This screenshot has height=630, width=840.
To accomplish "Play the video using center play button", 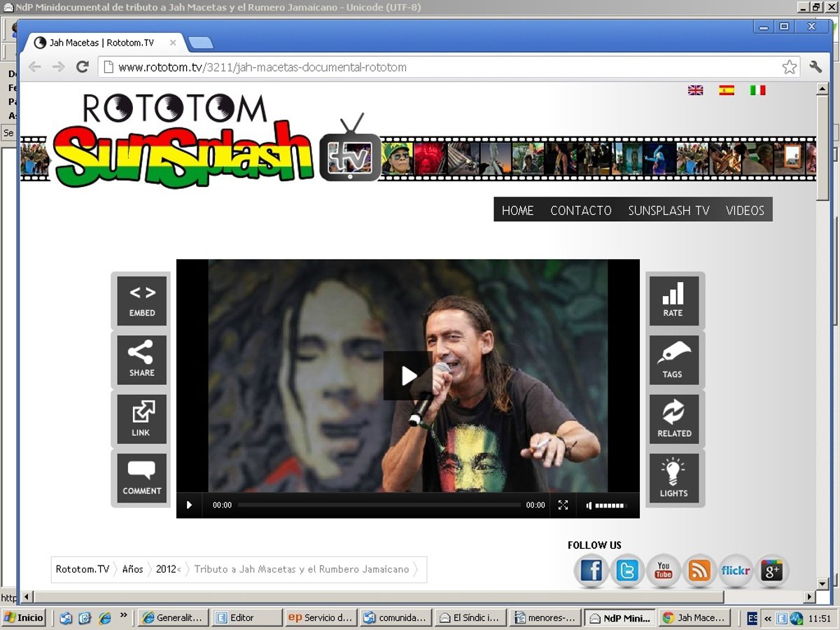I will coord(408,376).
